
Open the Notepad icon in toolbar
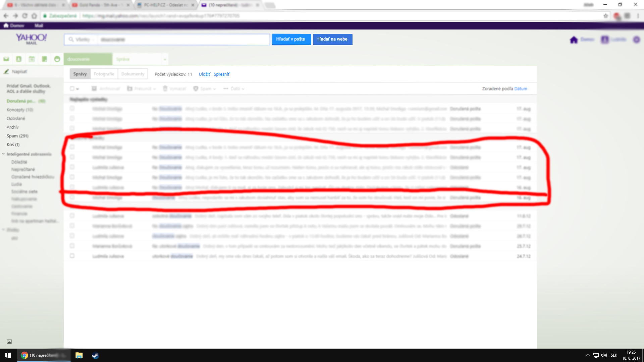tap(44, 59)
